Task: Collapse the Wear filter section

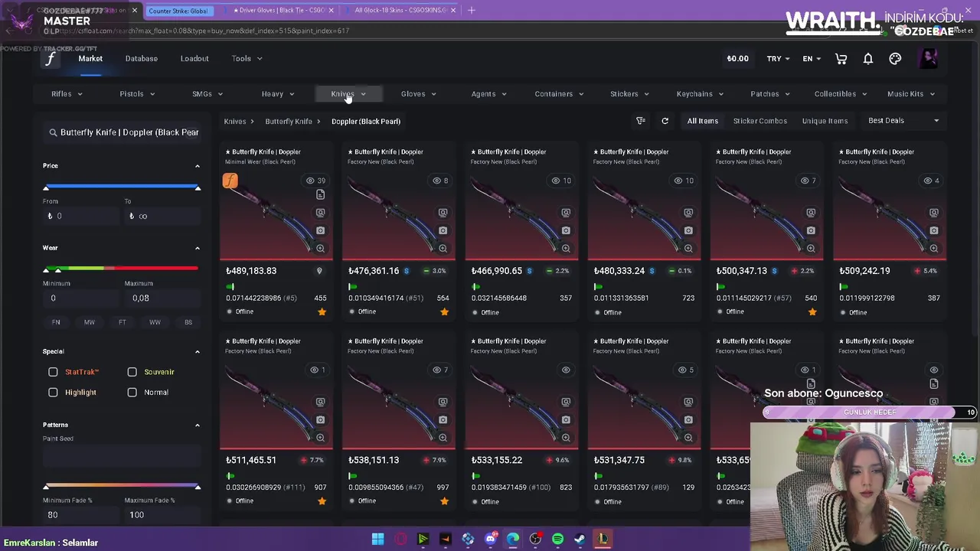Action: (198, 248)
